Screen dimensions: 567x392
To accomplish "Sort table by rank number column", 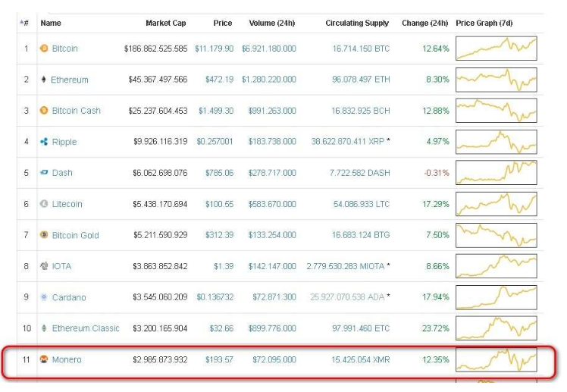I will (24, 24).
